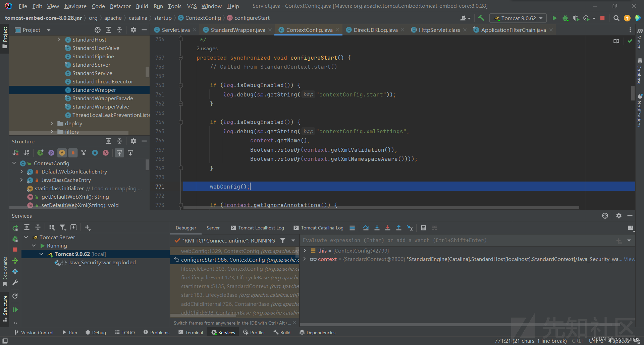Open Project panel gear options

pos(133,30)
